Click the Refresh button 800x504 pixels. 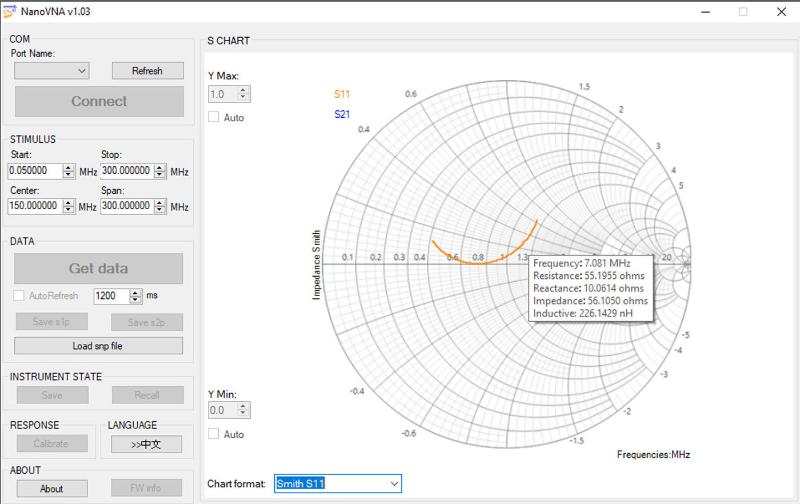click(x=147, y=71)
